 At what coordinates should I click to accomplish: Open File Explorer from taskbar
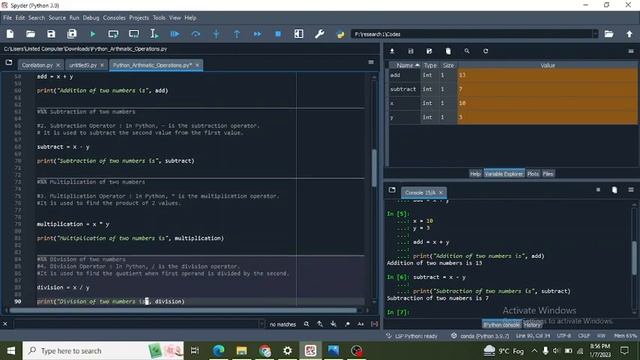[242, 351]
